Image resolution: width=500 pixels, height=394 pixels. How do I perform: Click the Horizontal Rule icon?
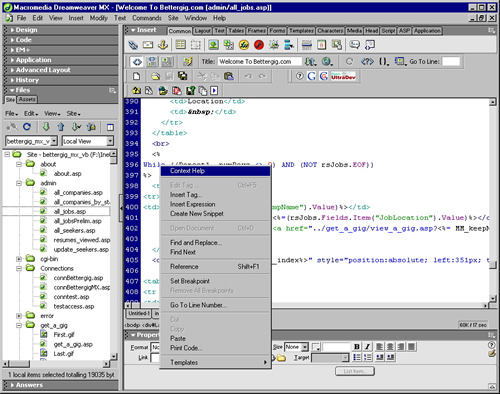307,45
